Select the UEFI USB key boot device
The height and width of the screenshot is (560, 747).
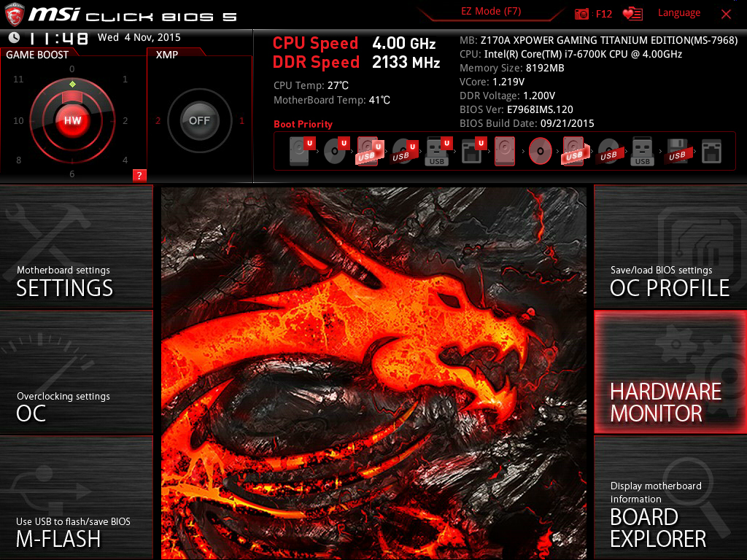pos(438,151)
